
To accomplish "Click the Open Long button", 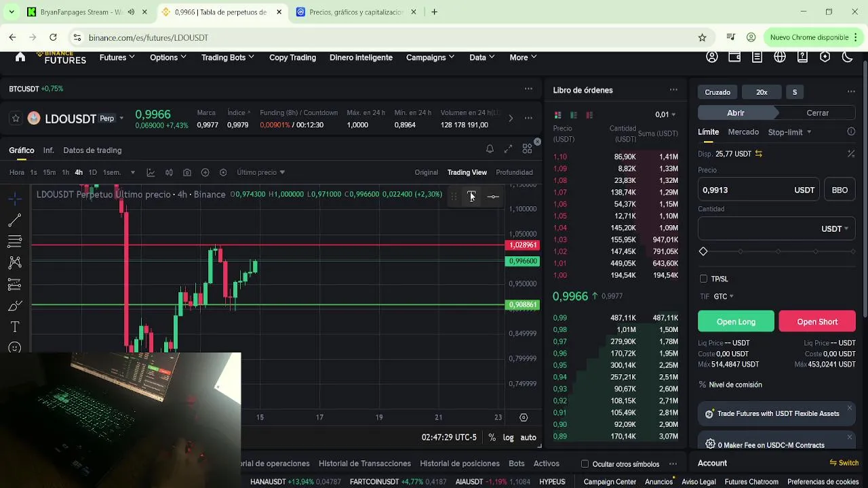I will [736, 322].
